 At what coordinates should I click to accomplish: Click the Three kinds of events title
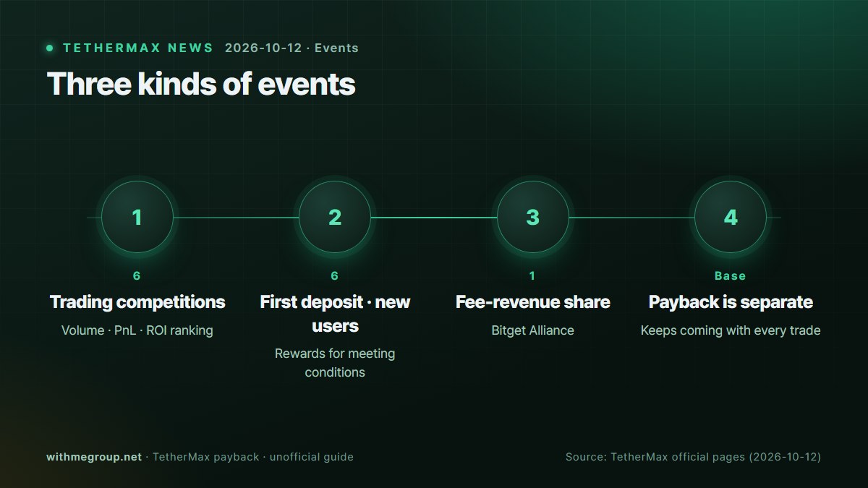click(x=201, y=84)
